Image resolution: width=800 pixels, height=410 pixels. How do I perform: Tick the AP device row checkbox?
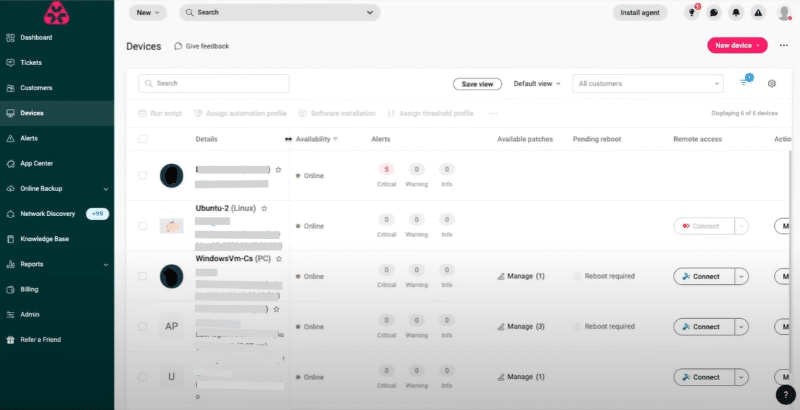point(143,326)
